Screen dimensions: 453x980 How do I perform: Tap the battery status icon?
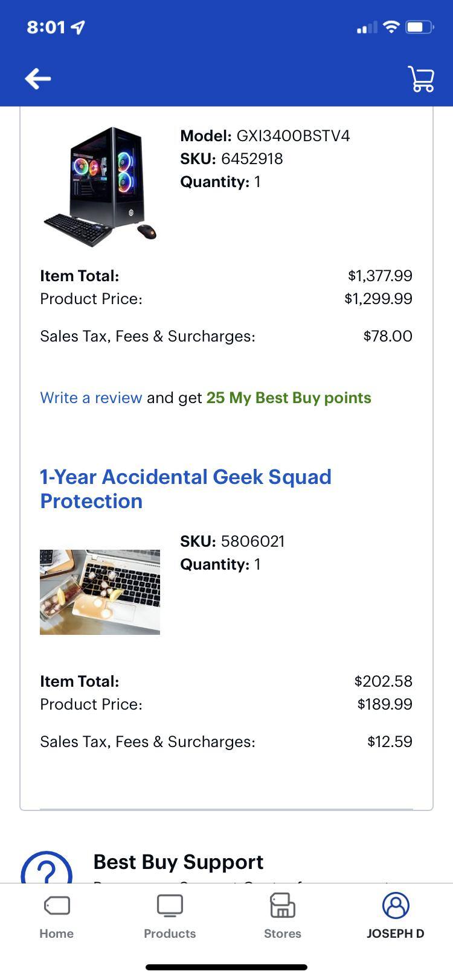(419, 27)
